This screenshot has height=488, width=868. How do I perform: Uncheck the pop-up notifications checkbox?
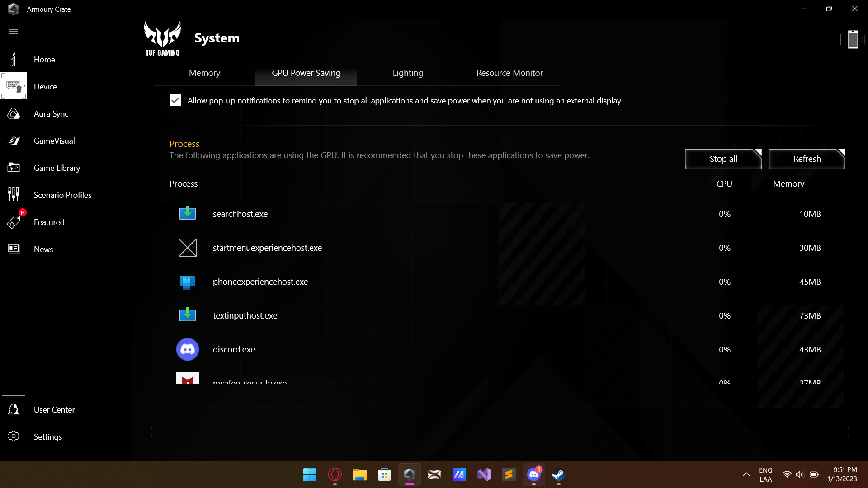pos(175,100)
